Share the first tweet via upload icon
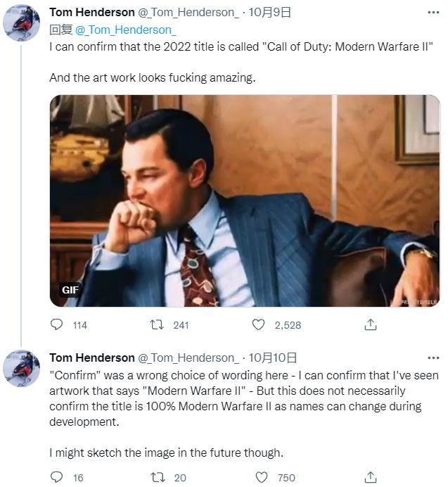The width and height of the screenshot is (448, 487). 371,324
